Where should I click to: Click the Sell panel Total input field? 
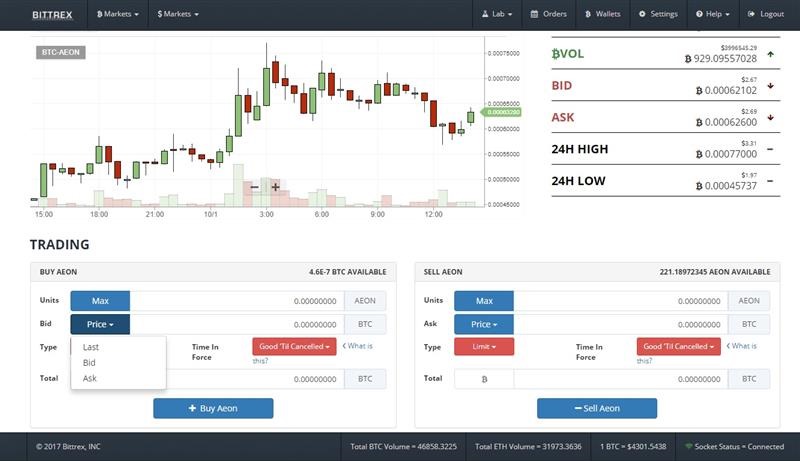(x=621, y=379)
